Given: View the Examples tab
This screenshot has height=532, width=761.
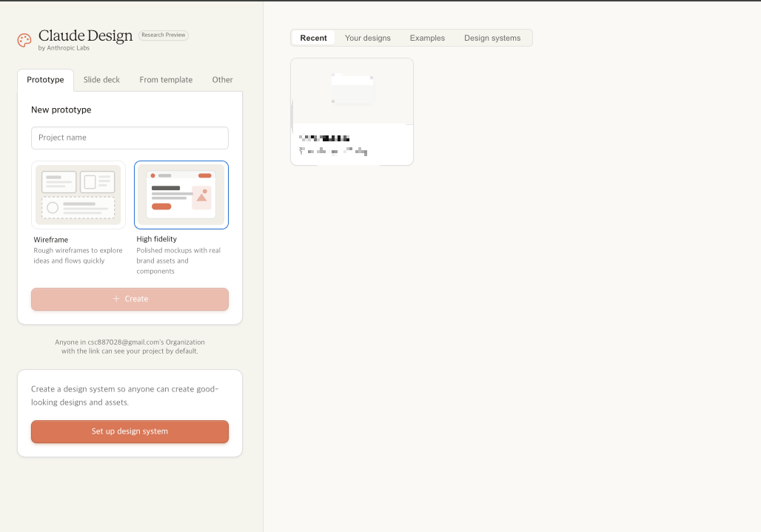Looking at the screenshot, I should coord(427,38).
